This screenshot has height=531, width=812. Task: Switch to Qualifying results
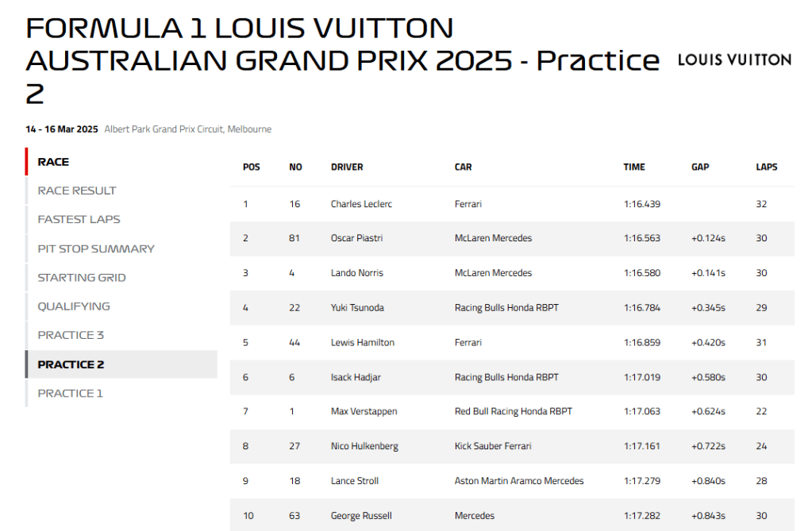point(74,306)
